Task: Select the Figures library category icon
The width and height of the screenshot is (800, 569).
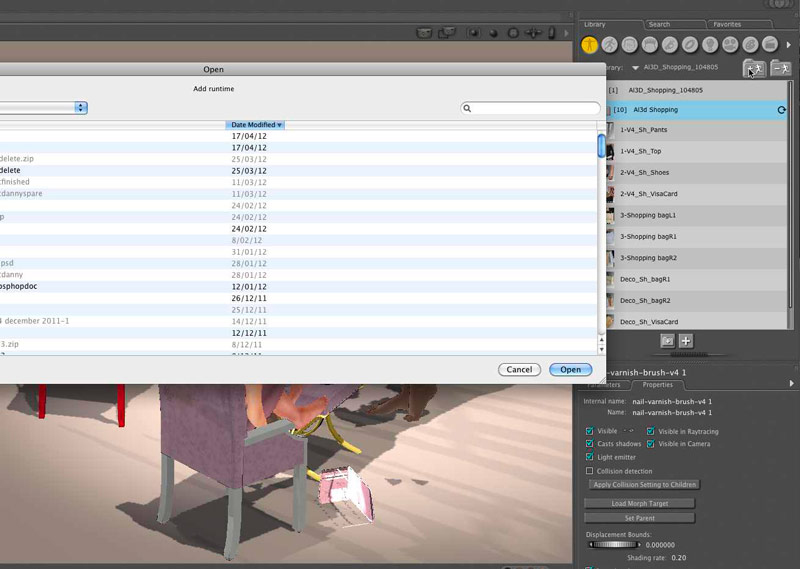Action: pyautogui.click(x=590, y=45)
